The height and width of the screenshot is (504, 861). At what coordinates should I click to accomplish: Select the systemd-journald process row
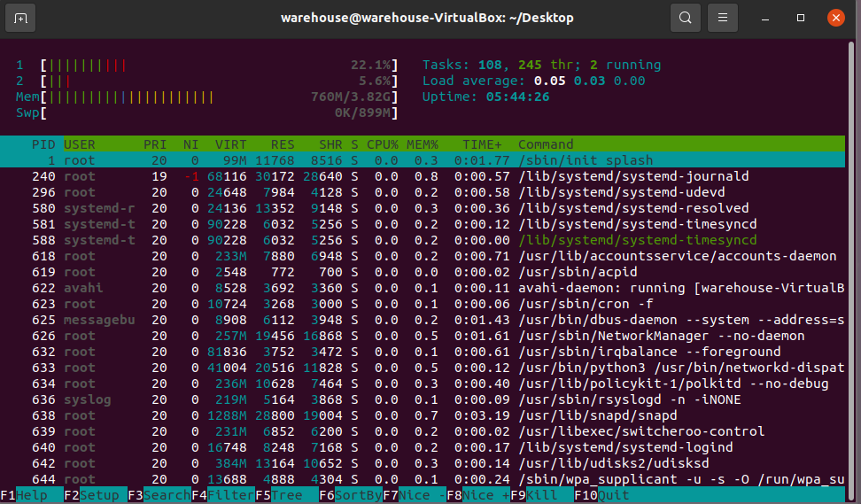(x=423, y=176)
